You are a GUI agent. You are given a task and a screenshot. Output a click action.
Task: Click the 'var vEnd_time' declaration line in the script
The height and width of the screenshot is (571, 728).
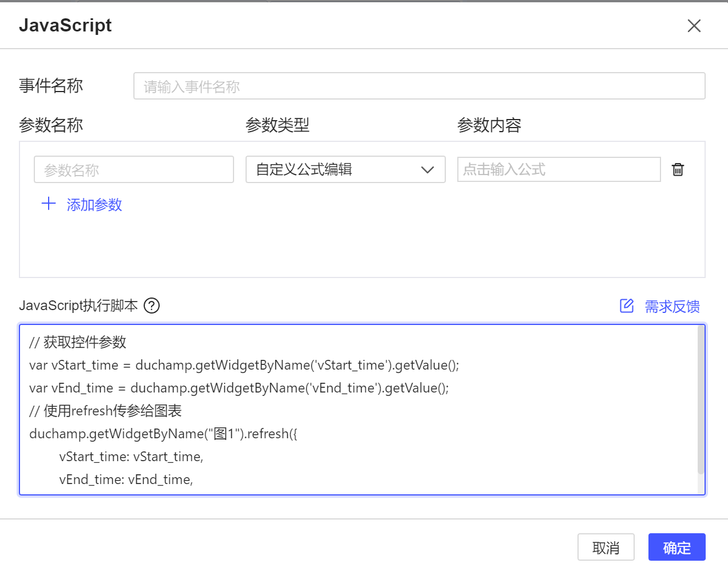click(x=239, y=388)
